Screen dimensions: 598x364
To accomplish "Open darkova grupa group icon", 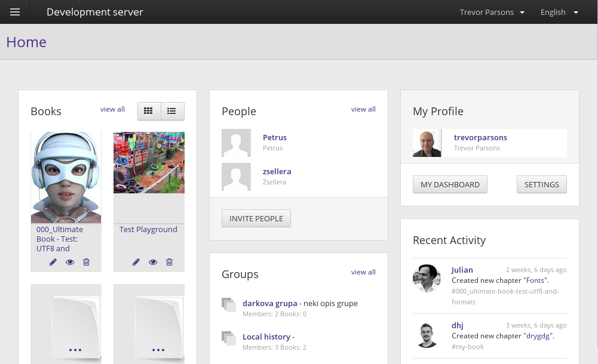I will pyautogui.click(x=228, y=304).
